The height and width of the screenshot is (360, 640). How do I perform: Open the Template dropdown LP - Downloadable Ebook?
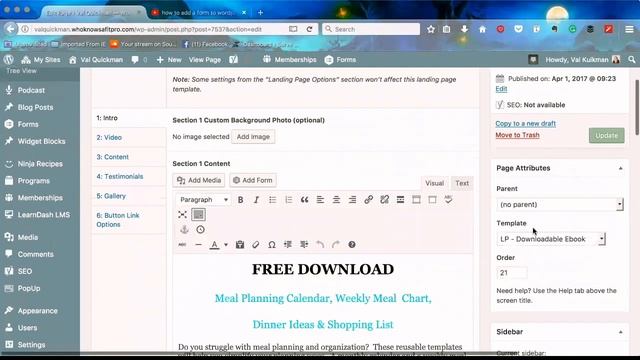551,239
